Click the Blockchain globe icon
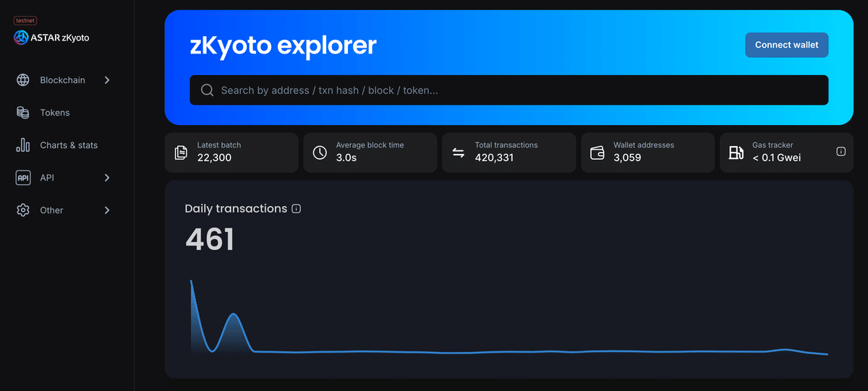The height and width of the screenshot is (391, 868). click(23, 80)
